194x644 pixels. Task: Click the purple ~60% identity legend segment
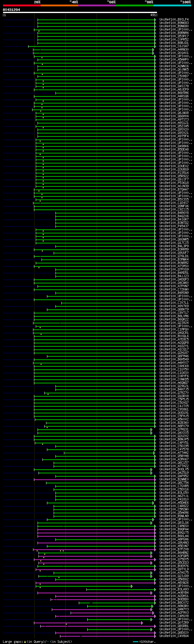97,5
